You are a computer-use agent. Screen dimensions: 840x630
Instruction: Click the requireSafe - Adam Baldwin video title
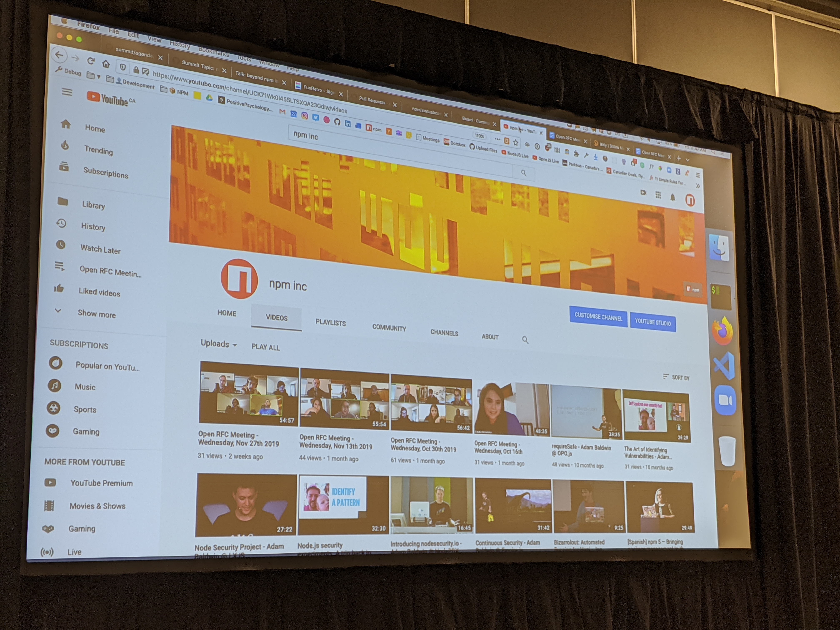tap(581, 450)
